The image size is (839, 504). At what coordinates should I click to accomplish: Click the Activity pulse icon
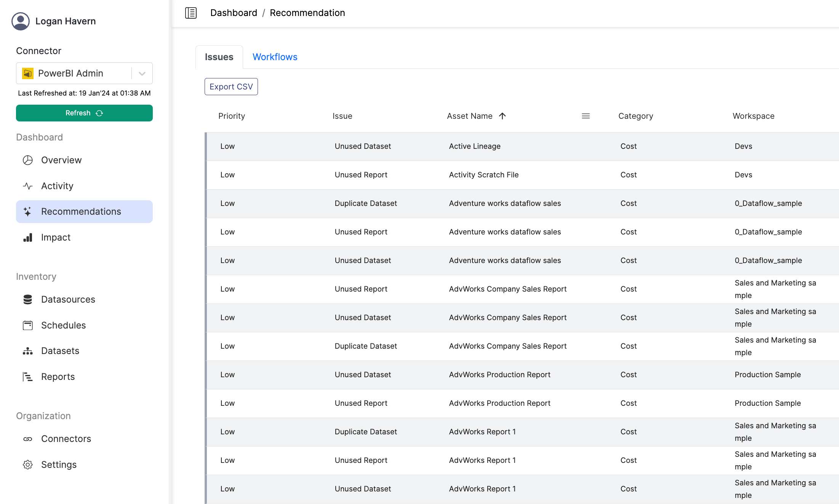click(x=28, y=186)
